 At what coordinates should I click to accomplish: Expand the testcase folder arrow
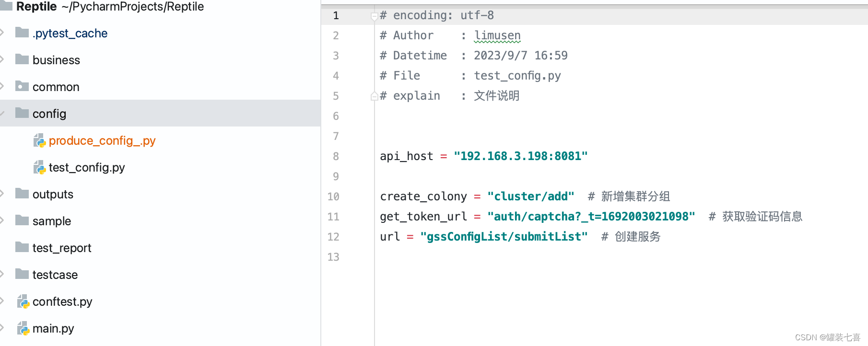(2, 274)
